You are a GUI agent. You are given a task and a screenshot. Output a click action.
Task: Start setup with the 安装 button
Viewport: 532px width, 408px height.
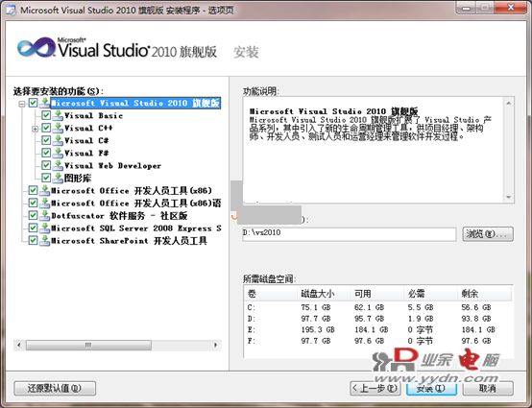(x=431, y=388)
